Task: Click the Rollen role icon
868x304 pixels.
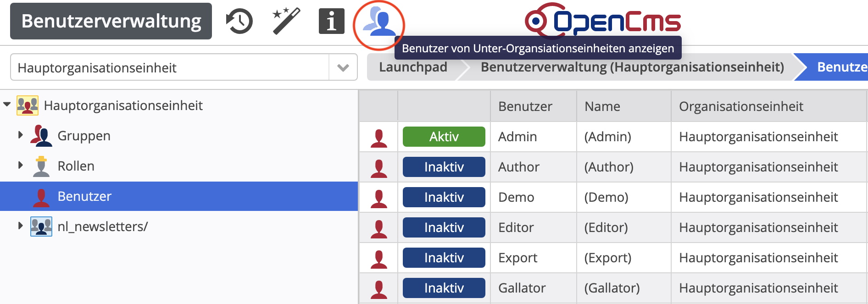Action: point(41,166)
